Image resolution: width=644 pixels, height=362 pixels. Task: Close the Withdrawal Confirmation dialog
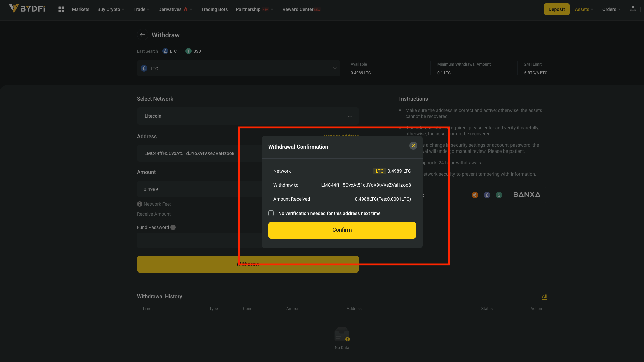[413, 146]
